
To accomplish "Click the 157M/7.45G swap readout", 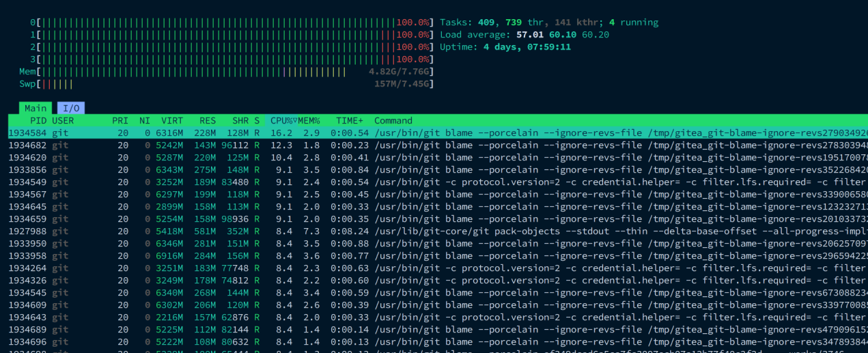I will [402, 84].
